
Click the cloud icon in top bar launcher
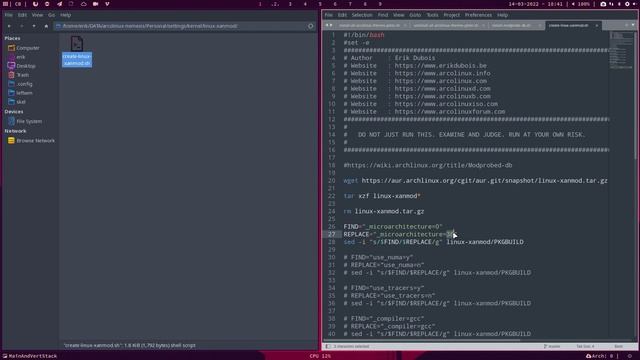click(83, 4)
